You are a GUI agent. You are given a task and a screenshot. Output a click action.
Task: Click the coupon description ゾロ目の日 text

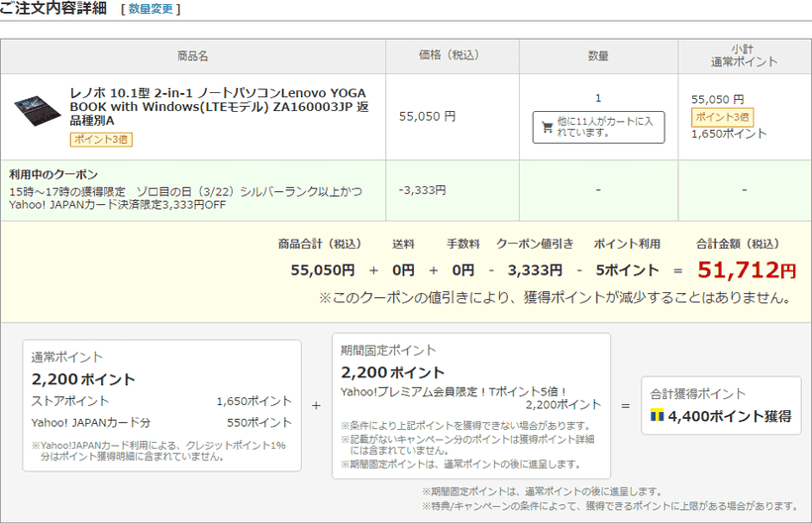(185, 198)
